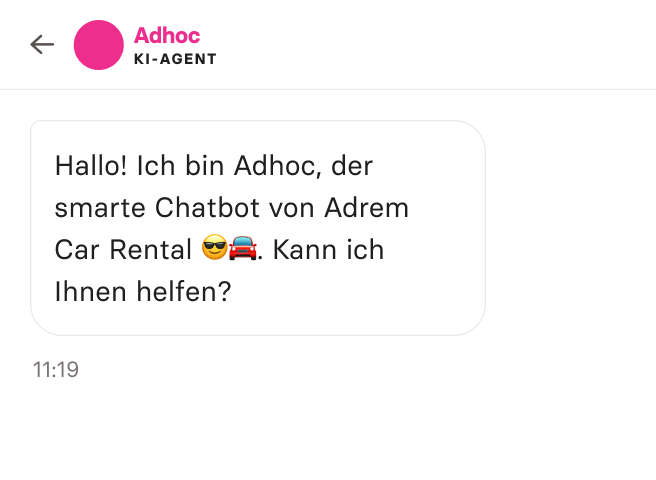
Task: Click the word Chatbot in the message
Action: click(x=208, y=208)
